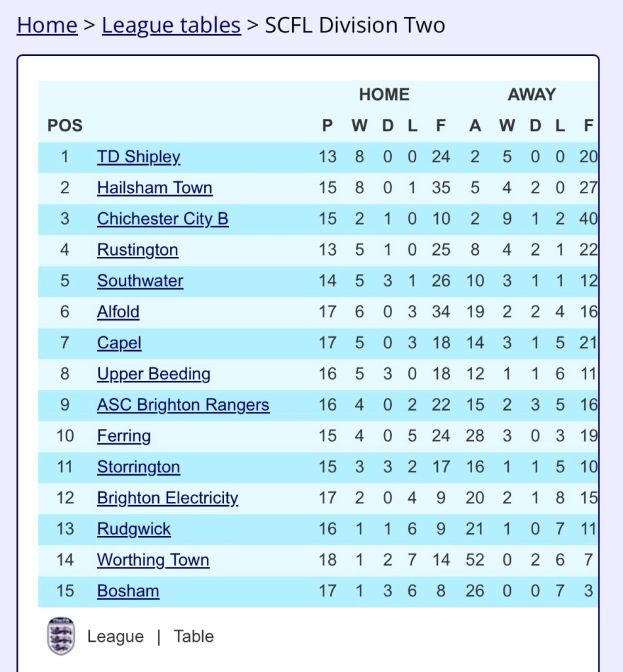
Task: Open the Bosham team link
Action: pos(128,591)
